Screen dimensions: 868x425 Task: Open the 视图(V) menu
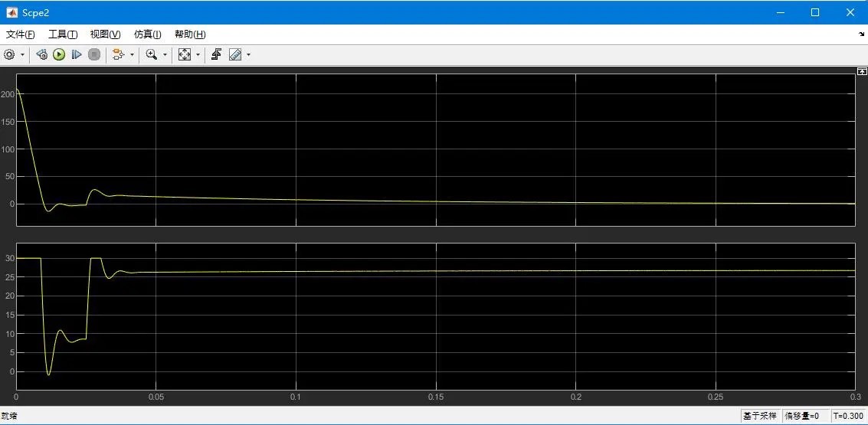pyautogui.click(x=105, y=34)
